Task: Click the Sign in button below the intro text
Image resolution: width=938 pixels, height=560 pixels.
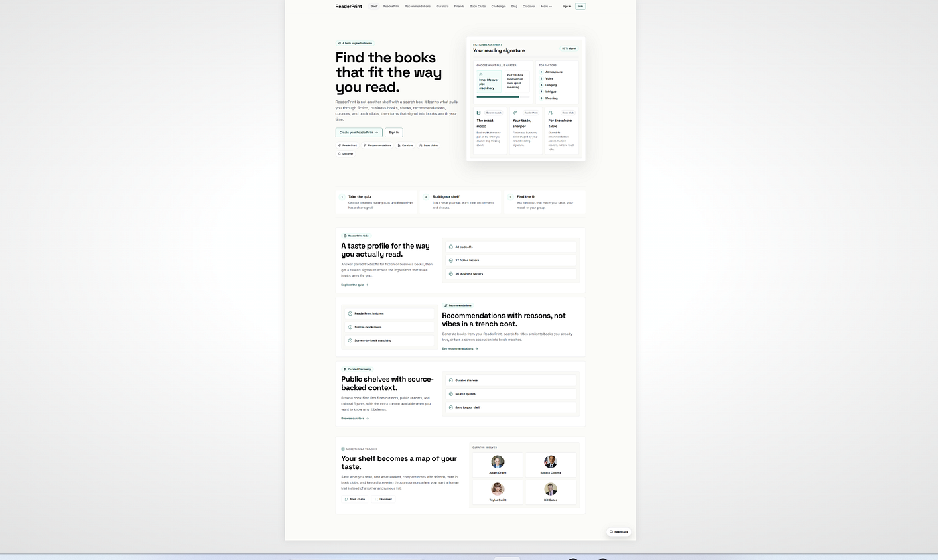Action: pyautogui.click(x=394, y=133)
